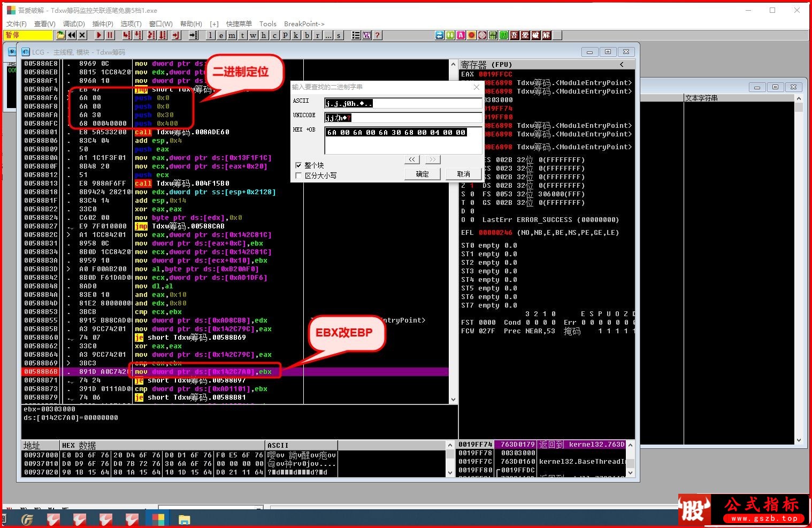
Task: Open the 文件(F) menu
Action: [x=16, y=24]
